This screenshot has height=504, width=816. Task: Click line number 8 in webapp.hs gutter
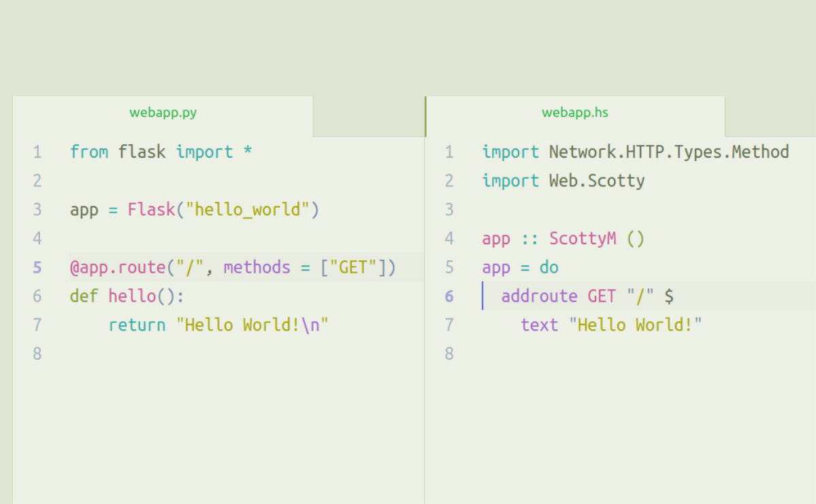point(449,354)
